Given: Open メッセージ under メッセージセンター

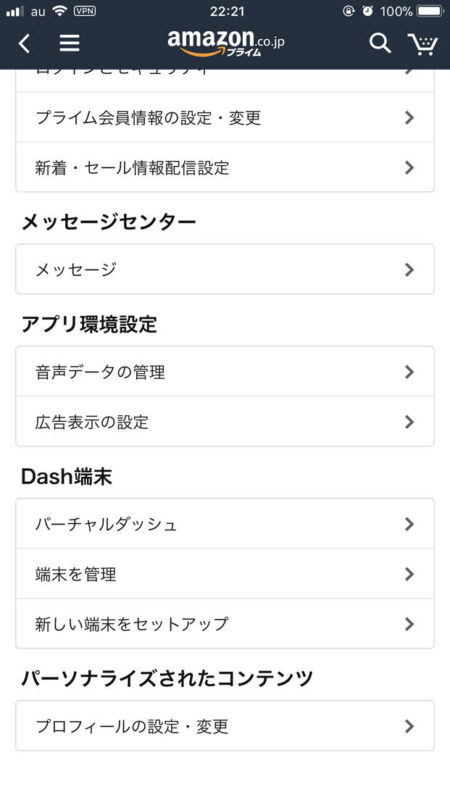Looking at the screenshot, I should click(225, 269).
